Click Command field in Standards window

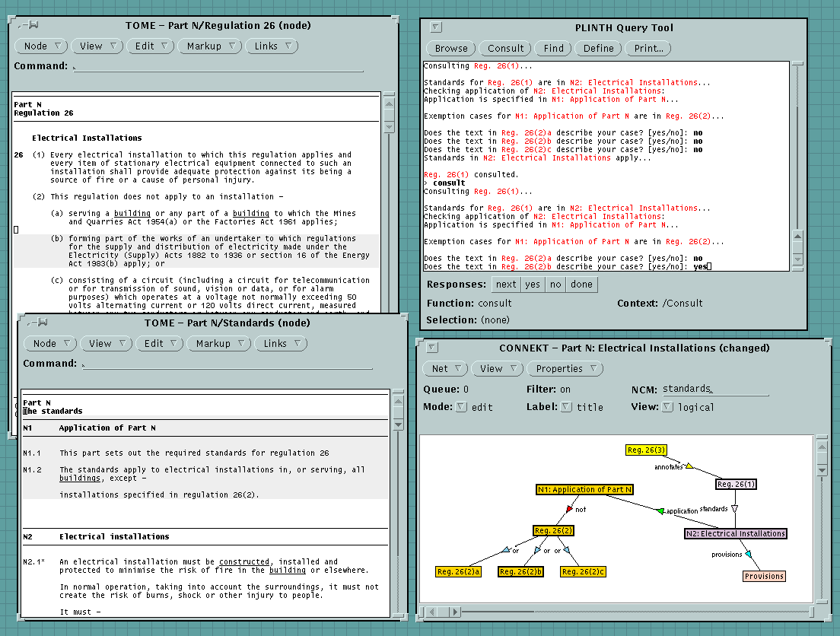pos(228,364)
